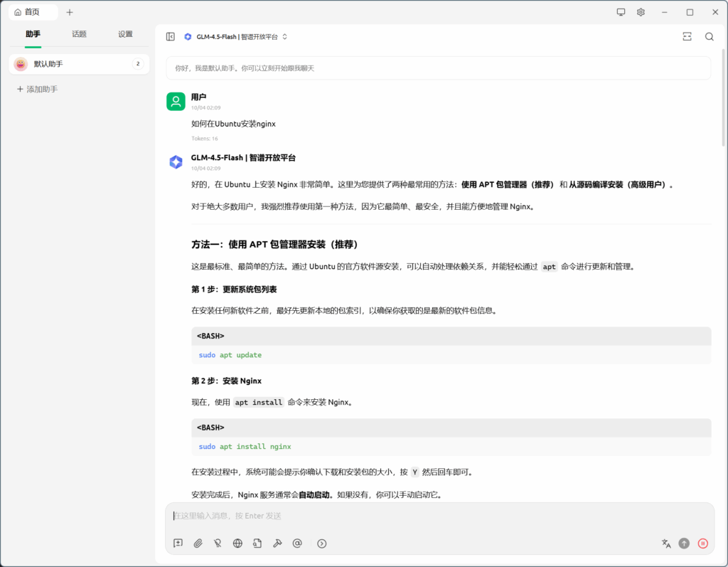The image size is (728, 567).
Task: Collapse the left sidebar panel
Action: pyautogui.click(x=171, y=37)
